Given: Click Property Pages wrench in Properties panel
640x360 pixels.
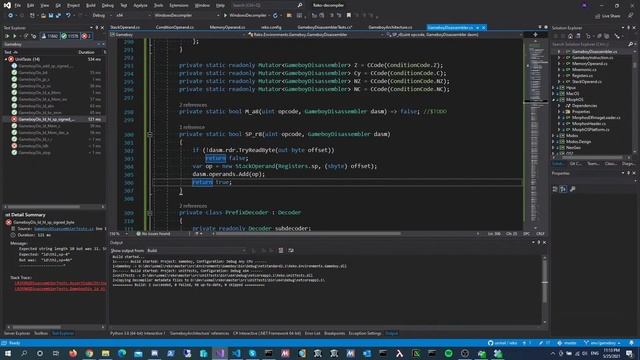Looking at the screenshot, I should pyautogui.click(x=573, y=189).
